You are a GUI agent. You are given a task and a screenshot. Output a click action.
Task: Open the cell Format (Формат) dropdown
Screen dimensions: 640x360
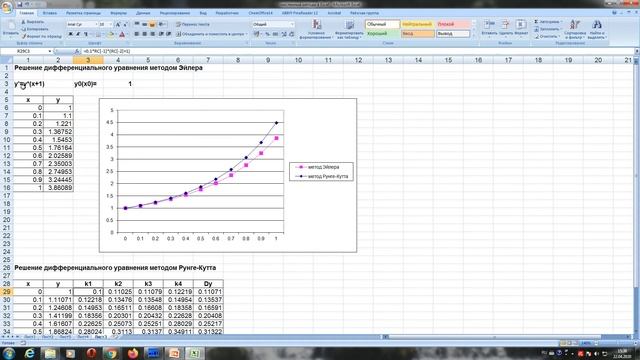tap(520, 28)
